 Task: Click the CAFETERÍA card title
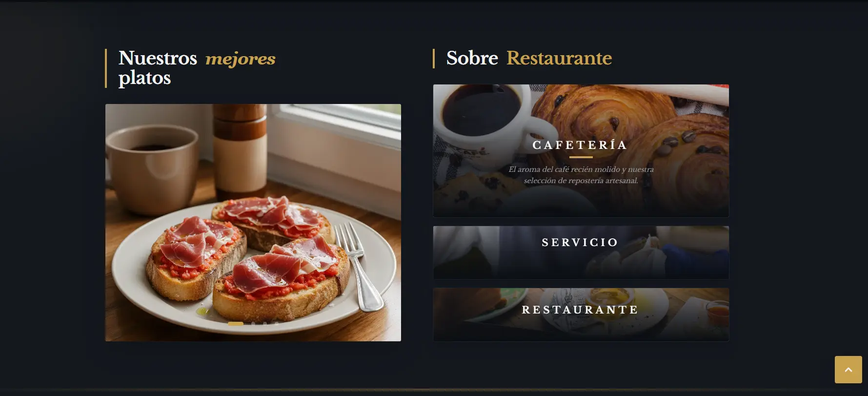coord(580,145)
